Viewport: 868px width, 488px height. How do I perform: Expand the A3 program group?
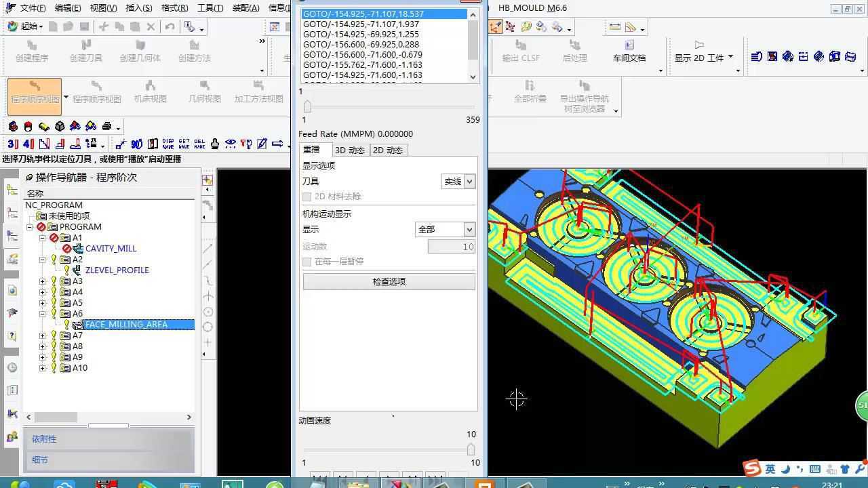point(43,281)
